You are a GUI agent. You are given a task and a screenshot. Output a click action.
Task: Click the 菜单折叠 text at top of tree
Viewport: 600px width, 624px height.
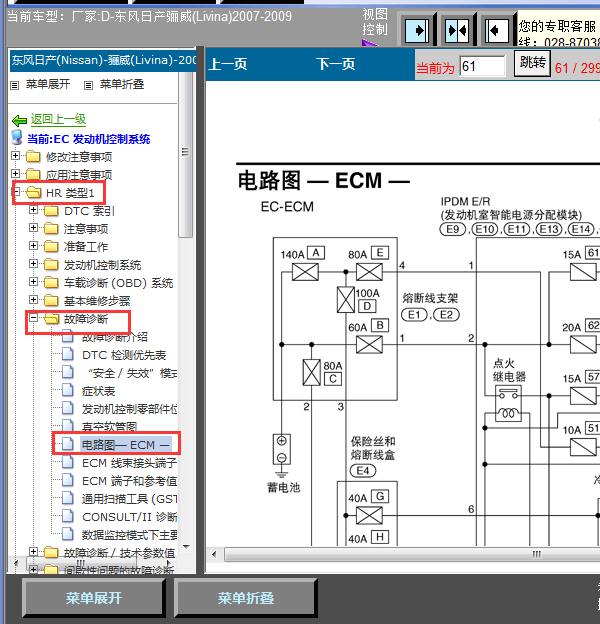(x=122, y=84)
